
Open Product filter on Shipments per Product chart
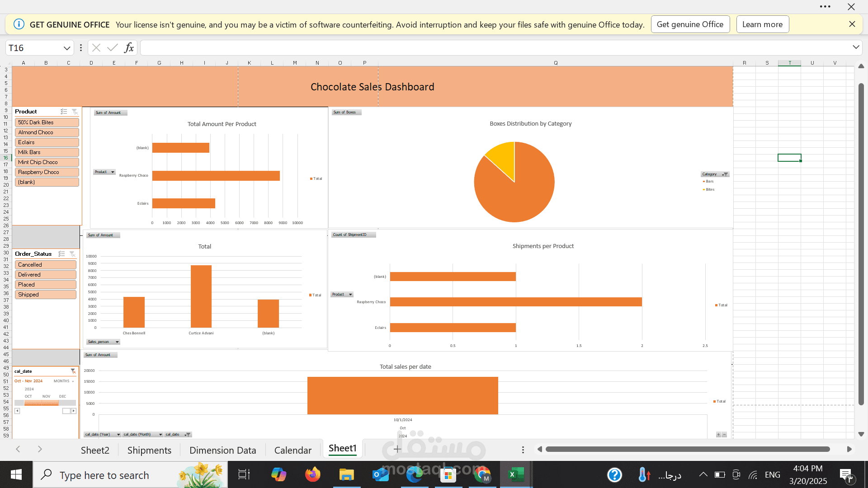(x=342, y=294)
